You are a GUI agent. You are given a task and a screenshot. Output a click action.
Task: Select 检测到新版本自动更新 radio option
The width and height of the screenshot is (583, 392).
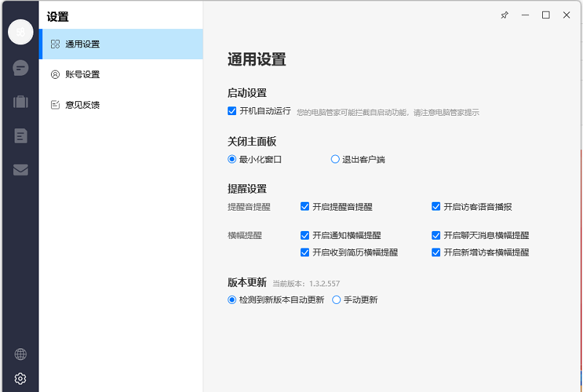coord(232,299)
